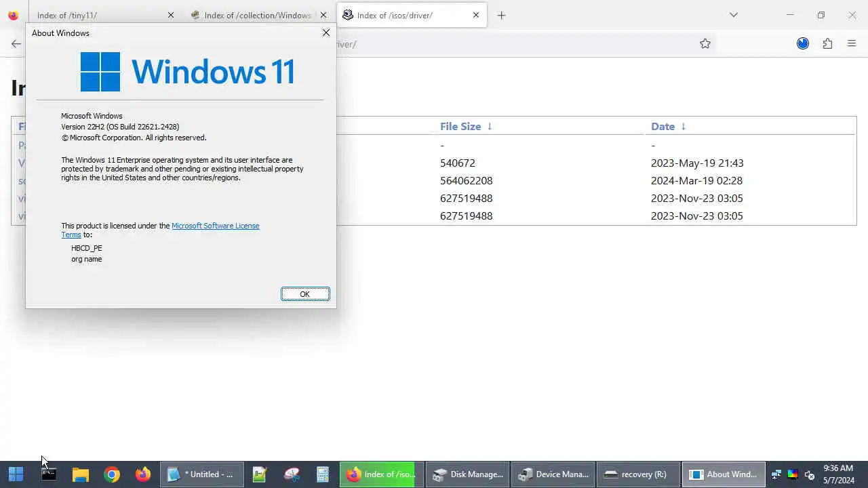The width and height of the screenshot is (868, 488).
Task: Open the Windows Start menu
Action: coord(16,474)
